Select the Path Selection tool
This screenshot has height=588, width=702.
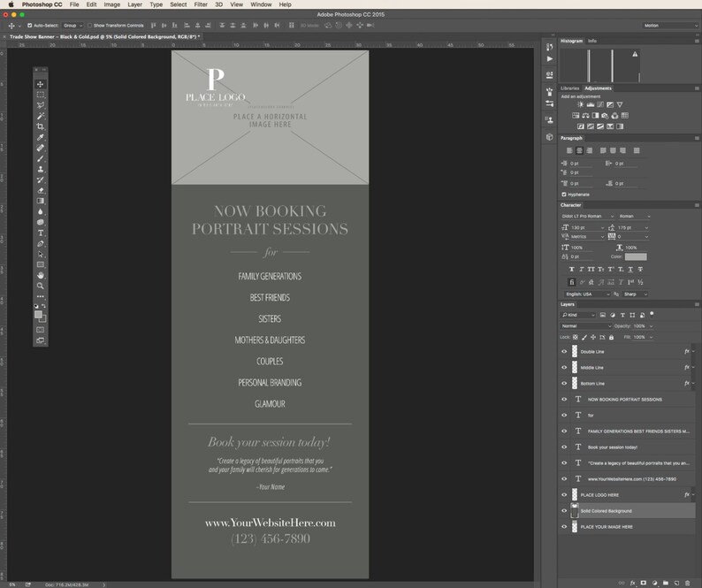pos(41,255)
